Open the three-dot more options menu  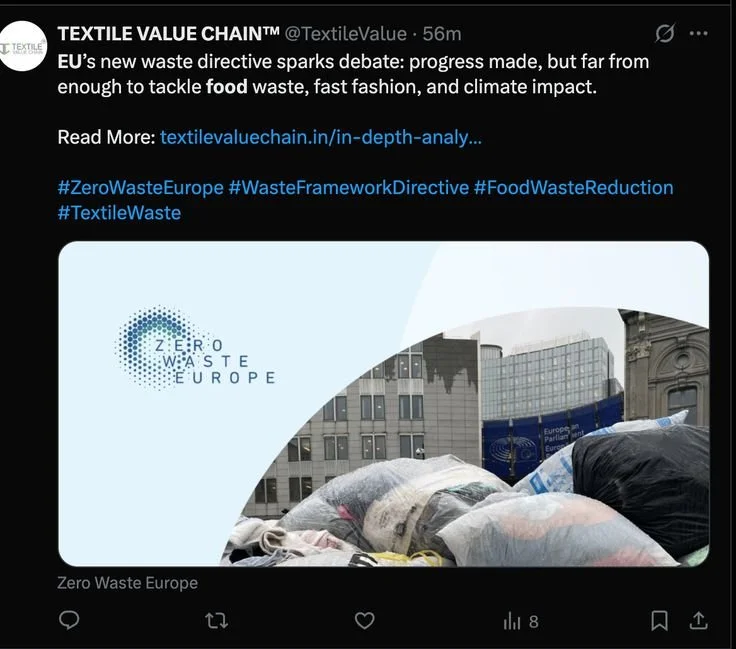tap(698, 33)
